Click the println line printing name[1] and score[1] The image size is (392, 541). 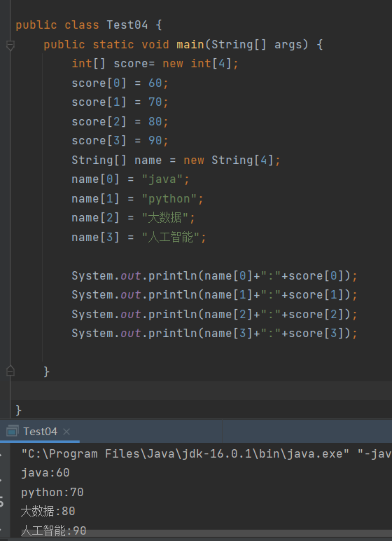(214, 295)
